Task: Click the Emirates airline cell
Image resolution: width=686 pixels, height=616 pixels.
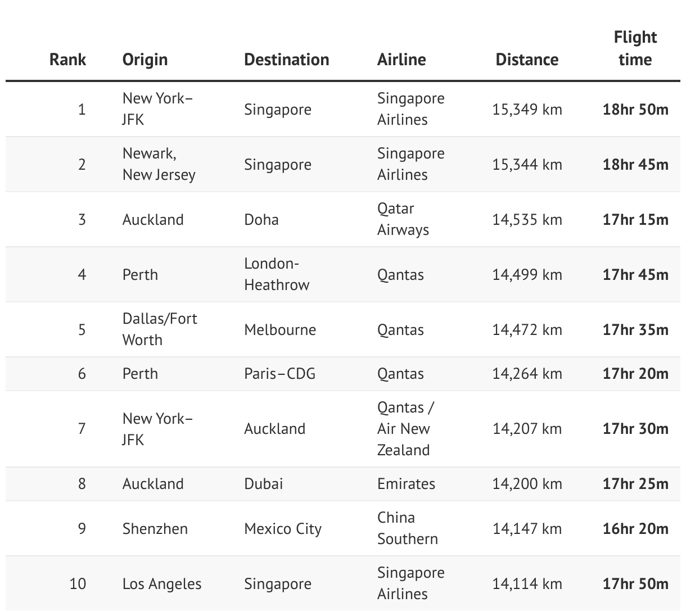Action: [x=406, y=484]
